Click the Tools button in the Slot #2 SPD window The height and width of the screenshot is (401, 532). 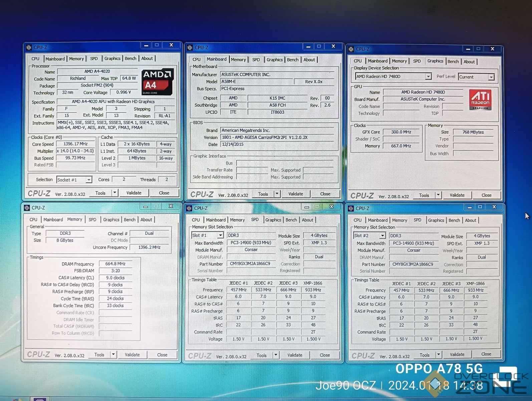click(x=425, y=355)
